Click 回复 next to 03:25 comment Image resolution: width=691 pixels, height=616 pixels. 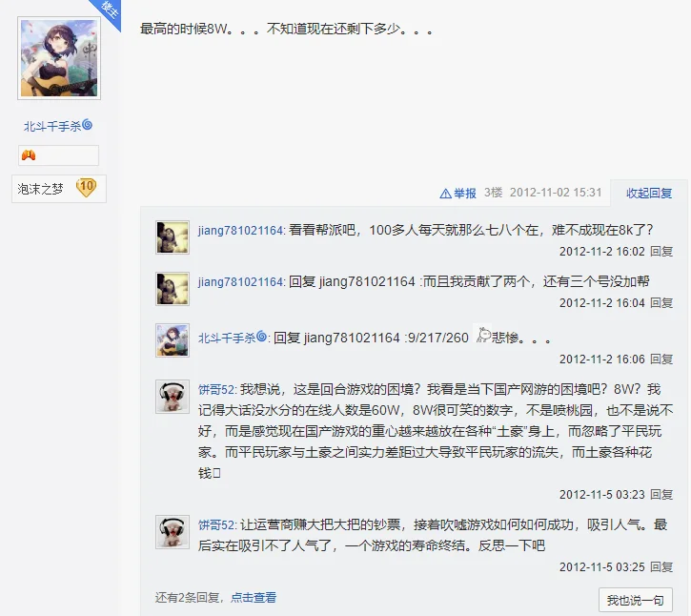click(x=661, y=567)
